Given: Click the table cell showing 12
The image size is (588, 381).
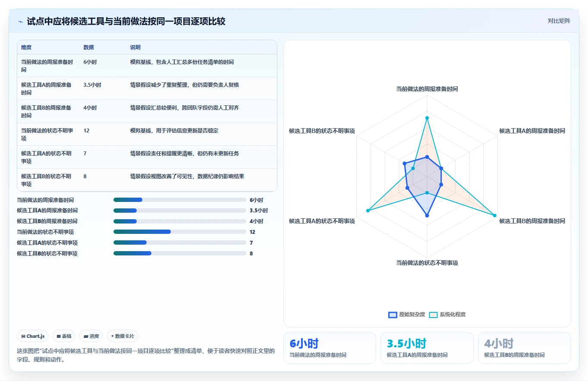Looking at the screenshot, I should tap(87, 131).
